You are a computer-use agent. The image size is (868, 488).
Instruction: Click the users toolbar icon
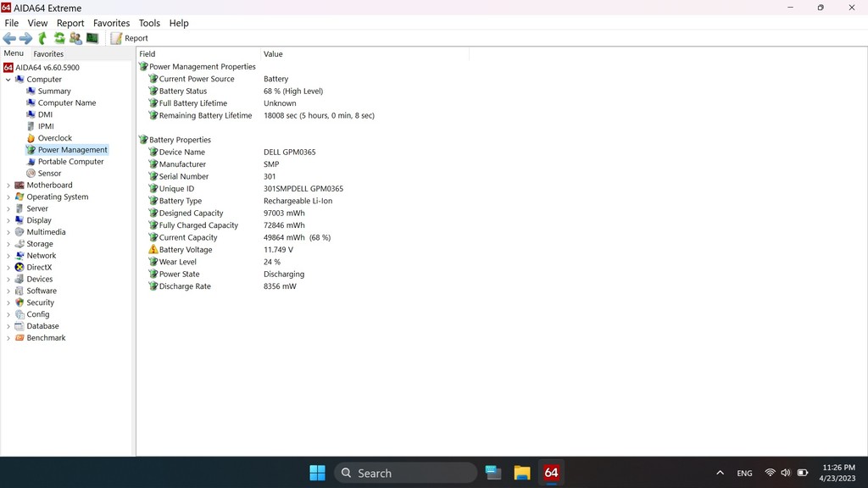coord(75,38)
